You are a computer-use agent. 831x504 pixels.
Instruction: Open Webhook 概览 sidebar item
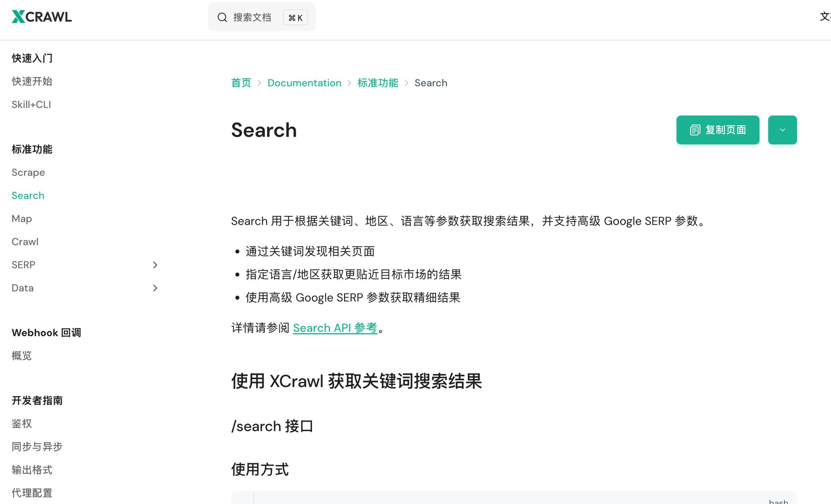click(22, 356)
